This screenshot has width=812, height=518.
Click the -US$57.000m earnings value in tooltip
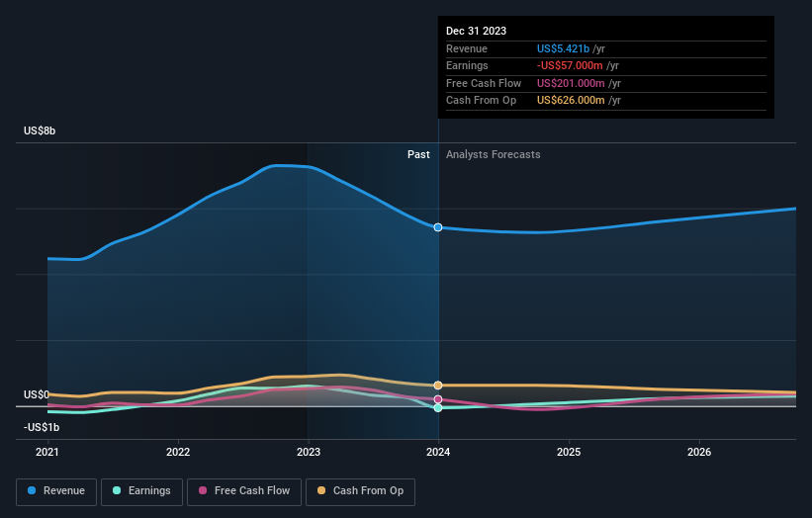(570, 65)
